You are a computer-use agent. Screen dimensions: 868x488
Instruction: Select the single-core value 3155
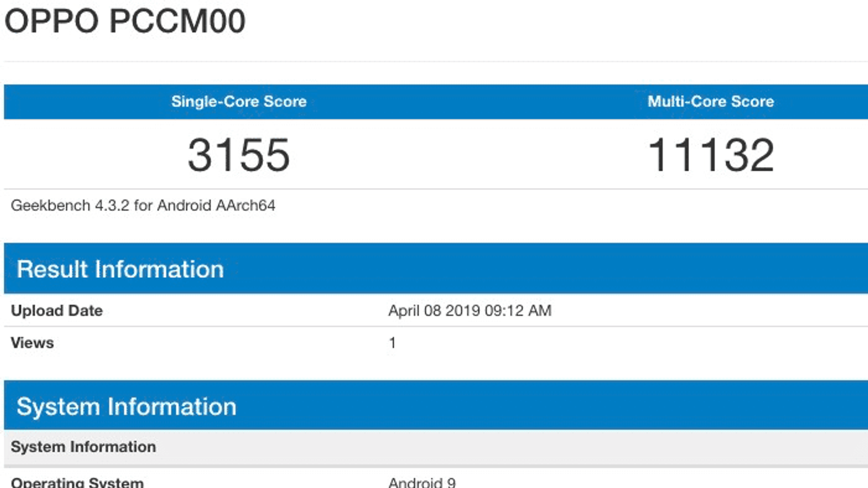(x=239, y=155)
